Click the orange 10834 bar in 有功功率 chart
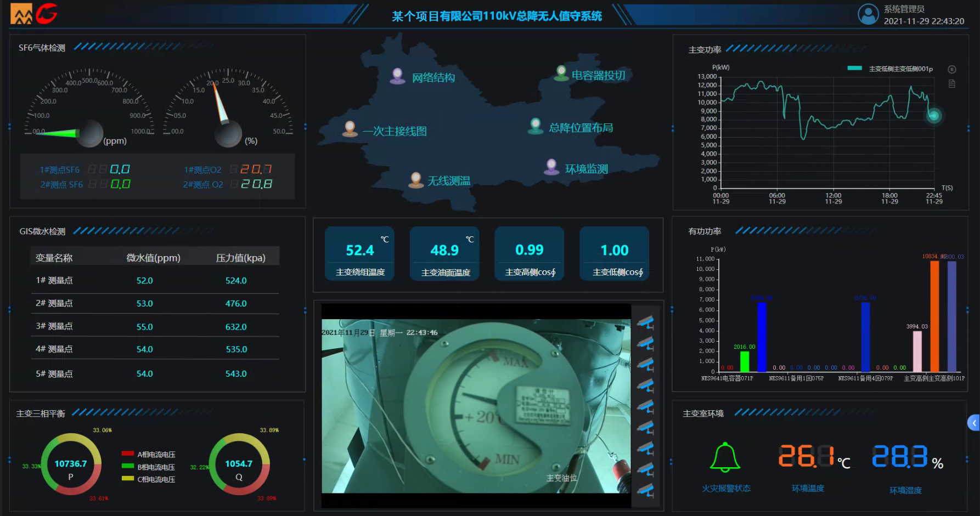 click(934, 316)
